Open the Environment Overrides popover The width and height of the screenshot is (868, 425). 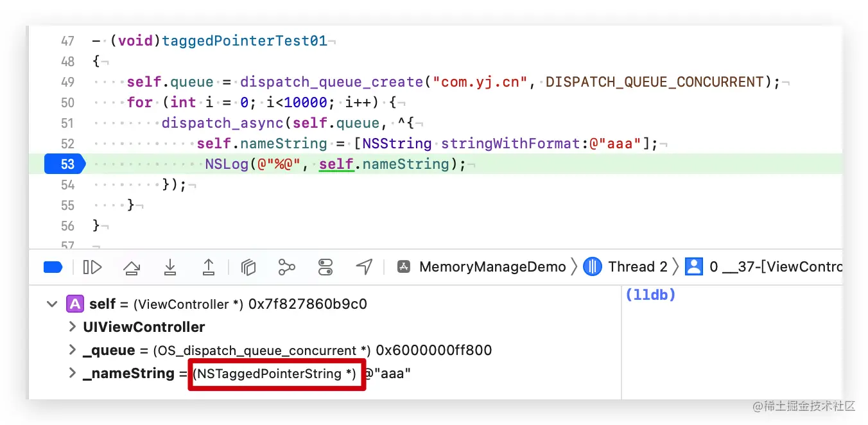325,266
